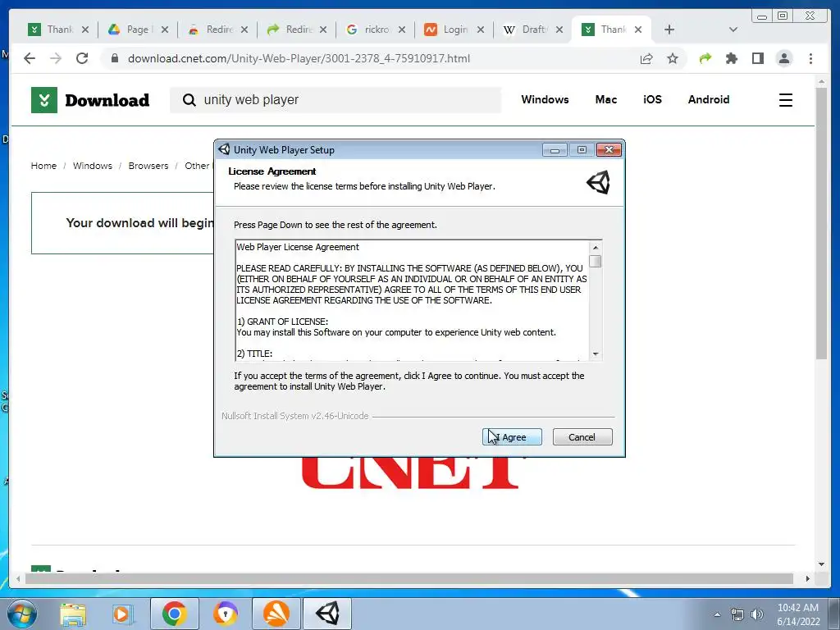Go to Home breadcrumb

43,166
